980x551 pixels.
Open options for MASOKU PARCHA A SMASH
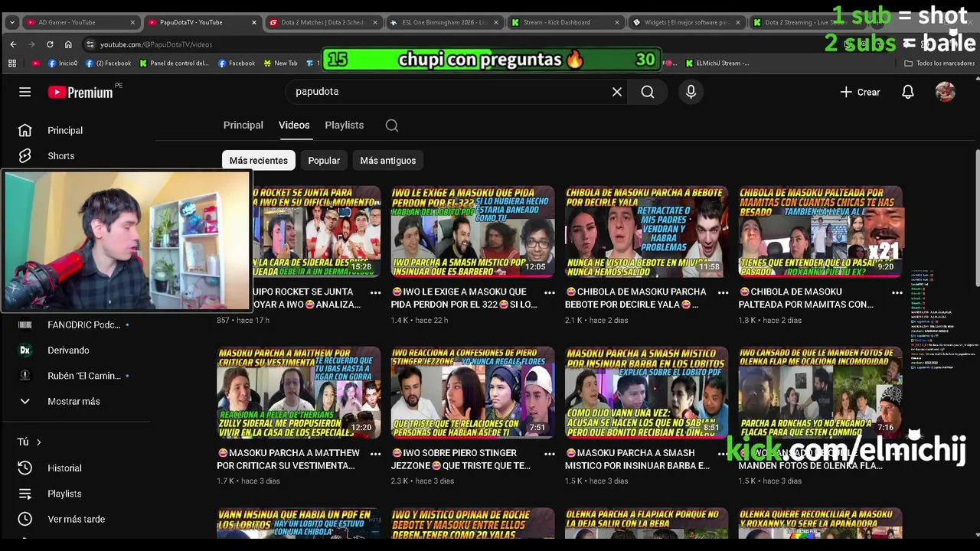pos(723,453)
